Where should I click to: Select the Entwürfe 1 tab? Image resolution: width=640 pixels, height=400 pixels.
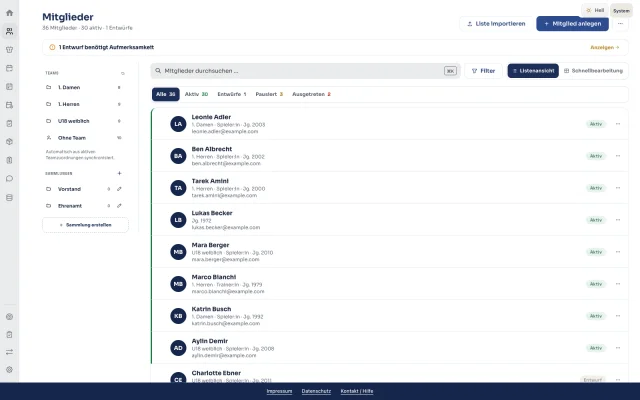(232, 94)
